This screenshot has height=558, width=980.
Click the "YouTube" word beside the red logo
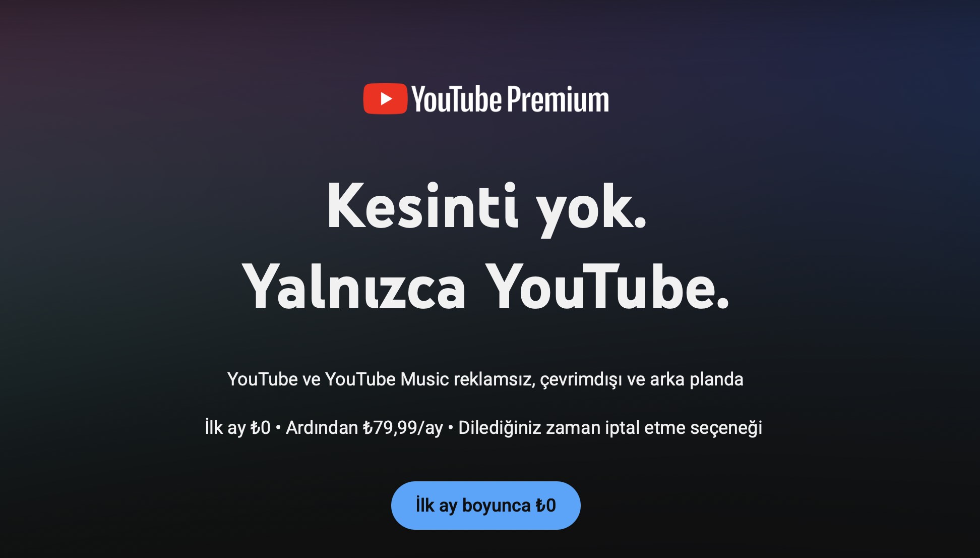(x=457, y=99)
